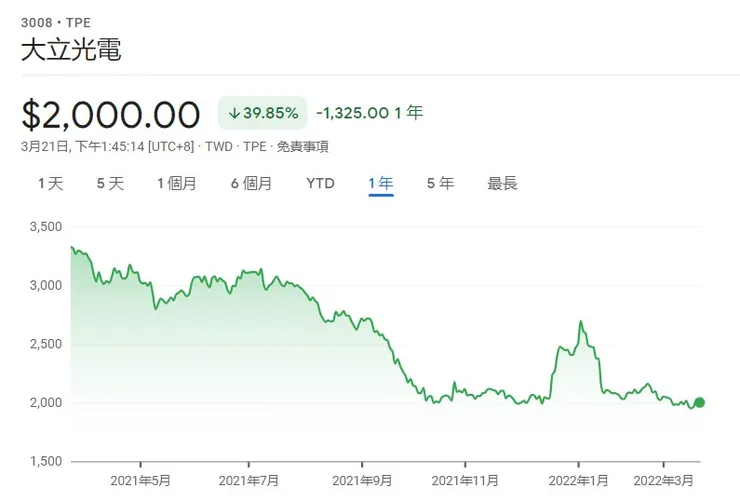740x504 pixels.
Task: Click the 3,500 y-axis label
Action: tap(46, 227)
